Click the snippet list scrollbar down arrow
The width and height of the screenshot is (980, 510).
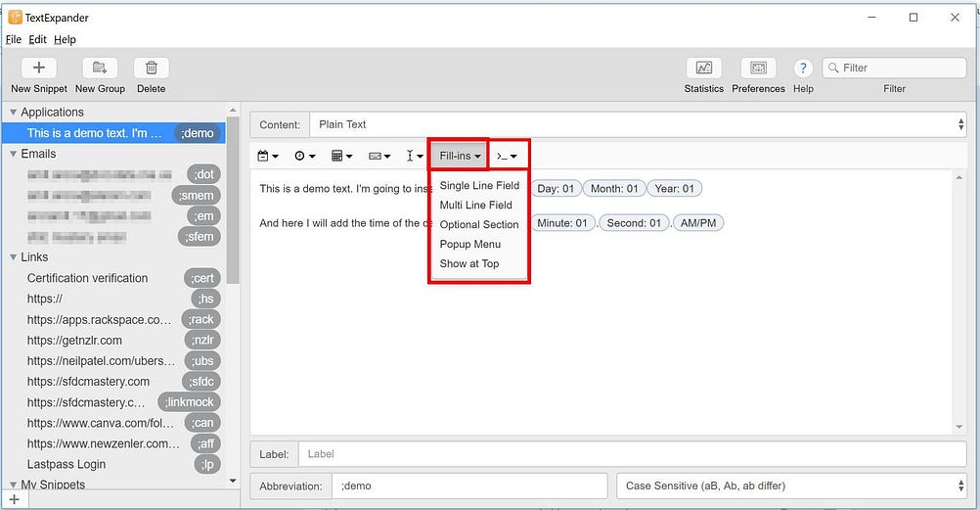point(233,482)
